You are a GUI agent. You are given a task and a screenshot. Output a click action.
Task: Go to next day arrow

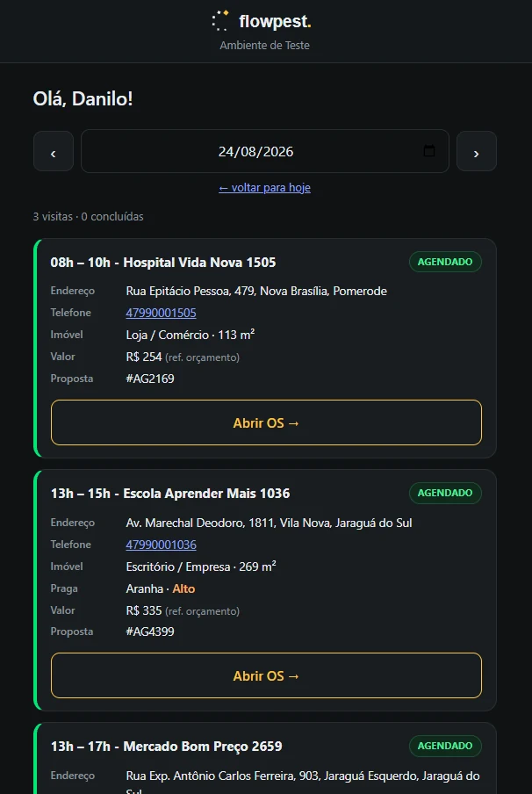pos(477,151)
